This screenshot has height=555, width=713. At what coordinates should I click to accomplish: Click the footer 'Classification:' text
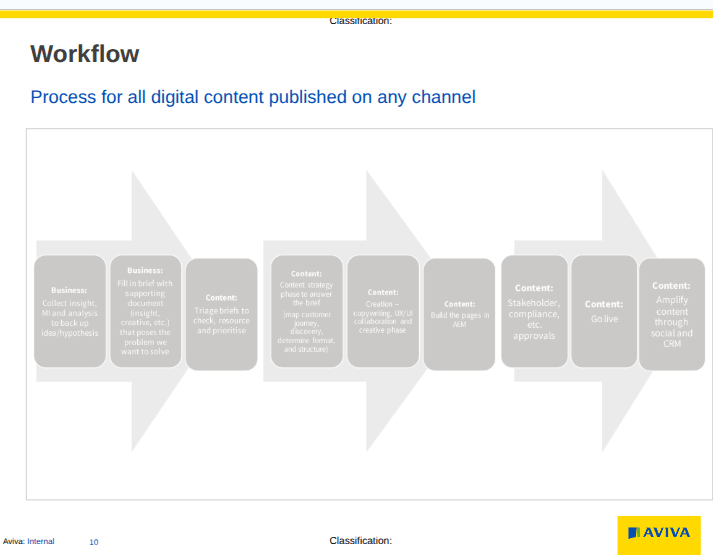tap(361, 540)
